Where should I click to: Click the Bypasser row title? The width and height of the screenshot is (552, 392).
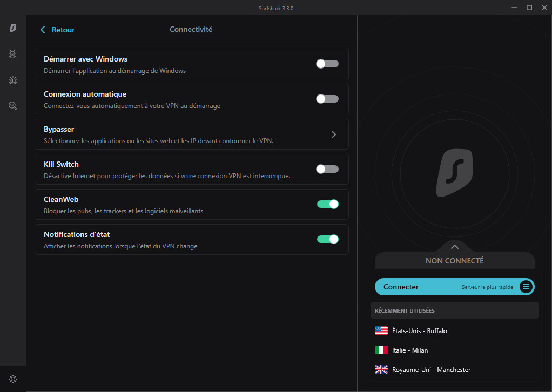[x=59, y=129]
